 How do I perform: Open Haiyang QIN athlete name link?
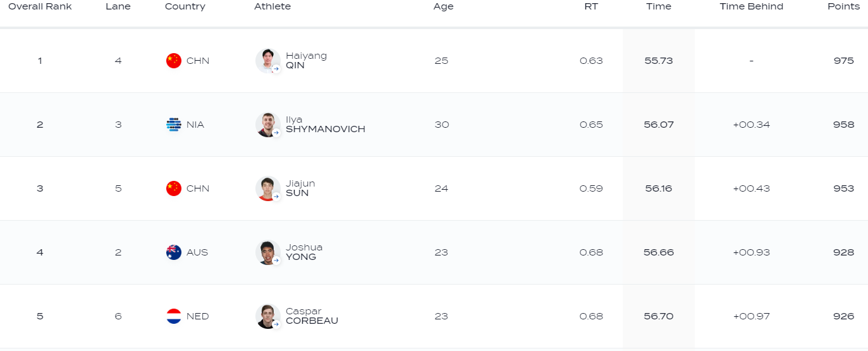[x=306, y=61]
